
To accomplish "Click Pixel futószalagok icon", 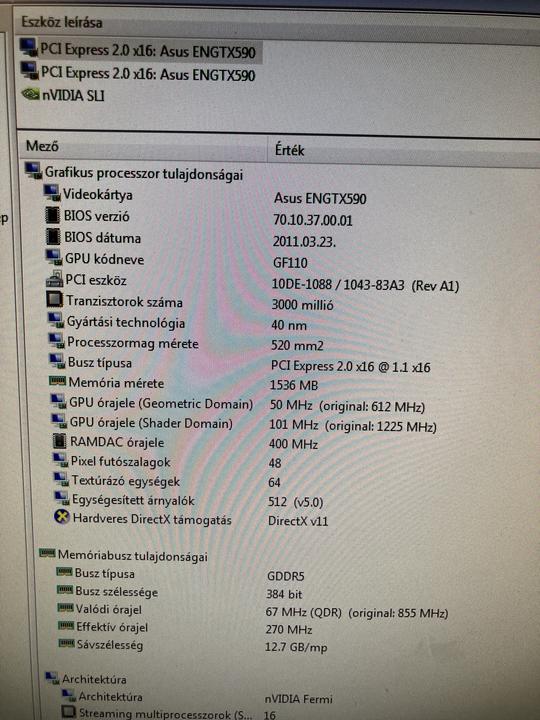I will pos(60,460).
